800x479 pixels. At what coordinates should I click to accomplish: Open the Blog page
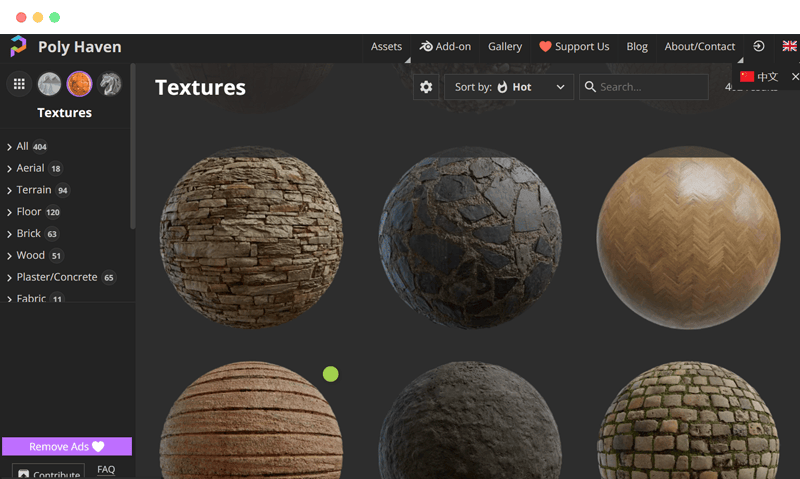(637, 46)
